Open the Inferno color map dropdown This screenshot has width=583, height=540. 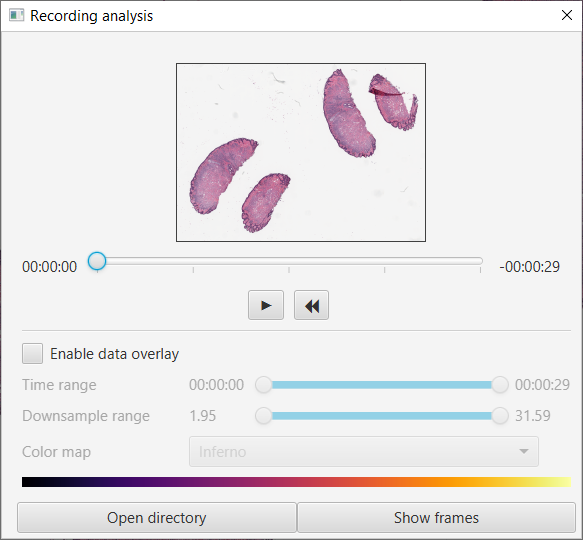click(364, 451)
